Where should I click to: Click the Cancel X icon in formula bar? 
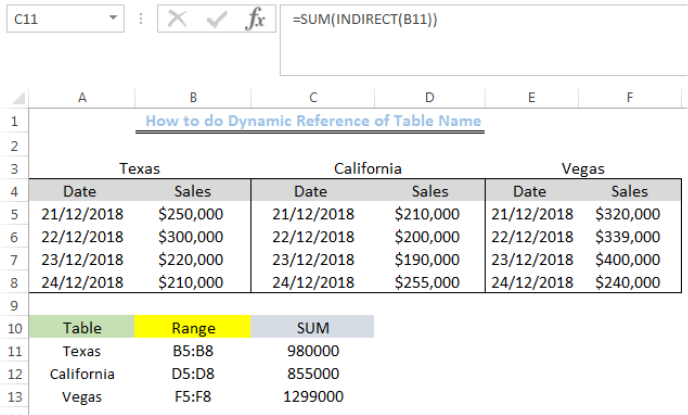[177, 19]
